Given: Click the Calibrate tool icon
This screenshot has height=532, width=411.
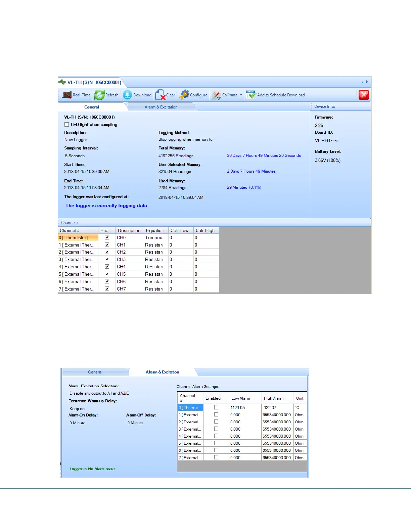Looking at the screenshot, I should [x=216, y=95].
